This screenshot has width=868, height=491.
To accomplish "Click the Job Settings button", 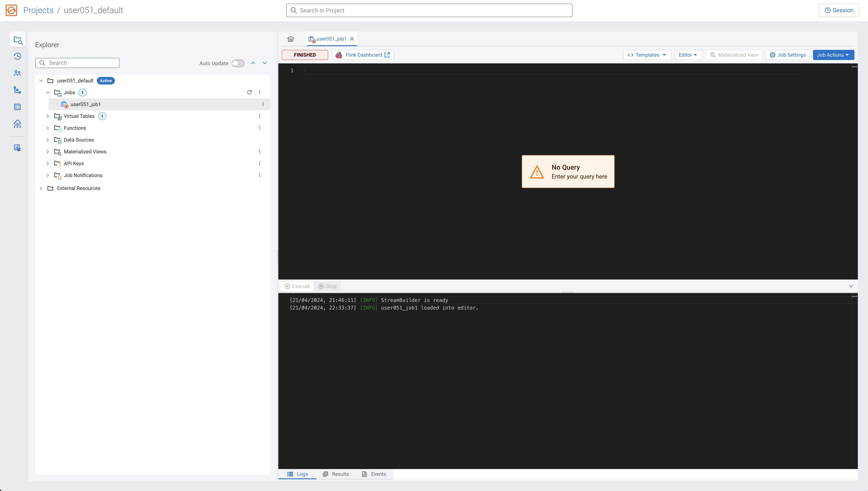I will (787, 55).
